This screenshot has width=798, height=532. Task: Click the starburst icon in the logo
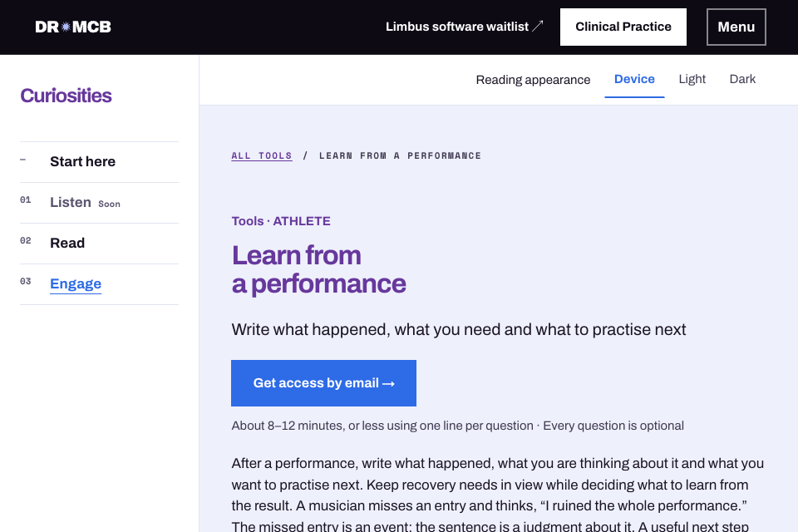(66, 27)
